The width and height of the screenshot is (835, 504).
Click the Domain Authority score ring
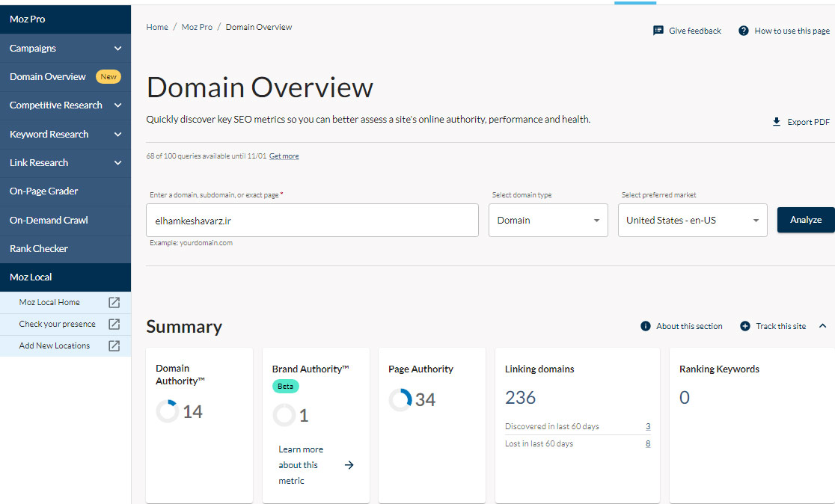click(x=167, y=411)
